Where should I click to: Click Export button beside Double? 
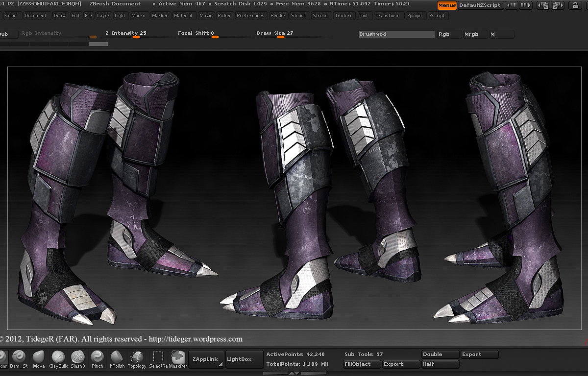click(x=479, y=354)
